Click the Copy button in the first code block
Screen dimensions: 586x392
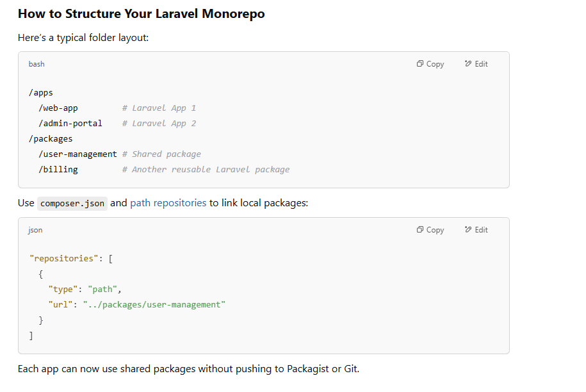(430, 63)
